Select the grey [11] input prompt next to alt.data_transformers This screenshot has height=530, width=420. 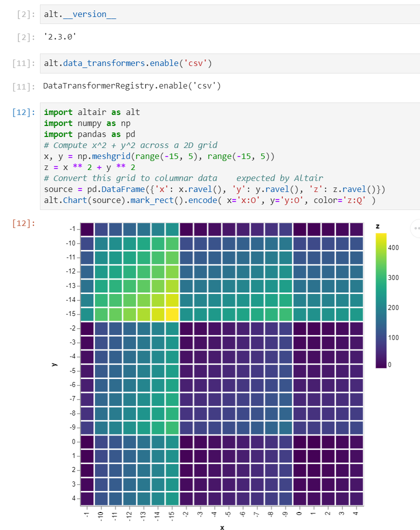pyautogui.click(x=24, y=63)
